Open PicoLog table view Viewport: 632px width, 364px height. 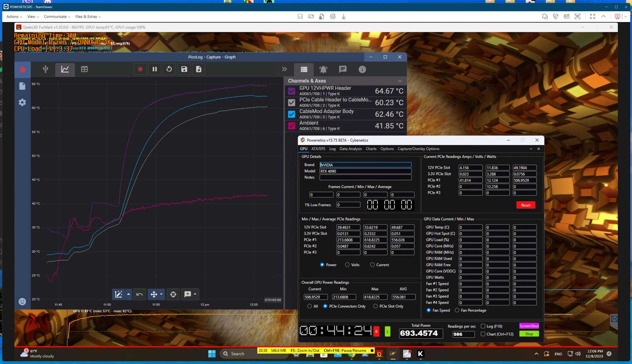pos(84,69)
